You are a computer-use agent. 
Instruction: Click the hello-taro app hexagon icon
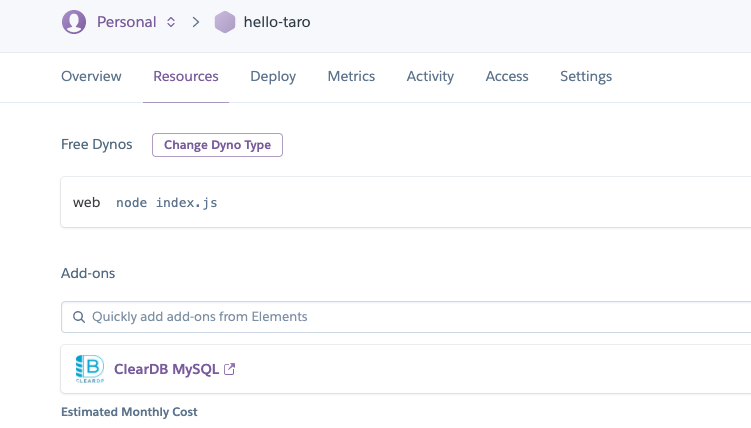point(225,22)
